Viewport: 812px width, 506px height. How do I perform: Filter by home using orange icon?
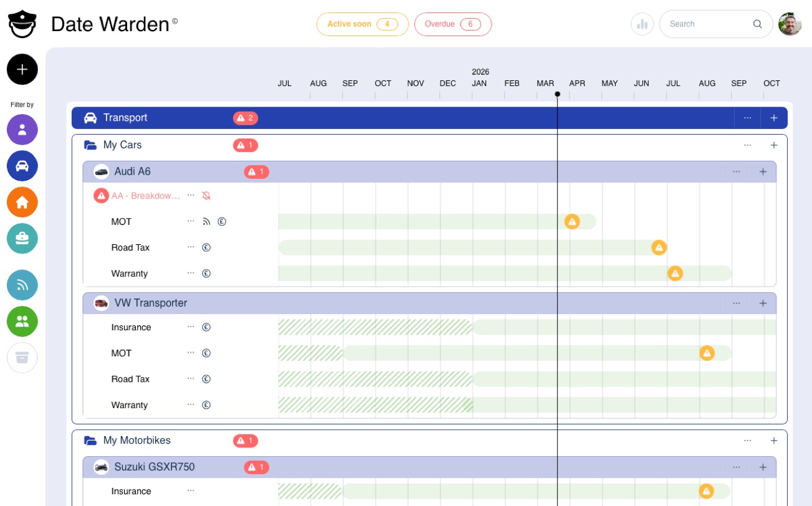22,203
